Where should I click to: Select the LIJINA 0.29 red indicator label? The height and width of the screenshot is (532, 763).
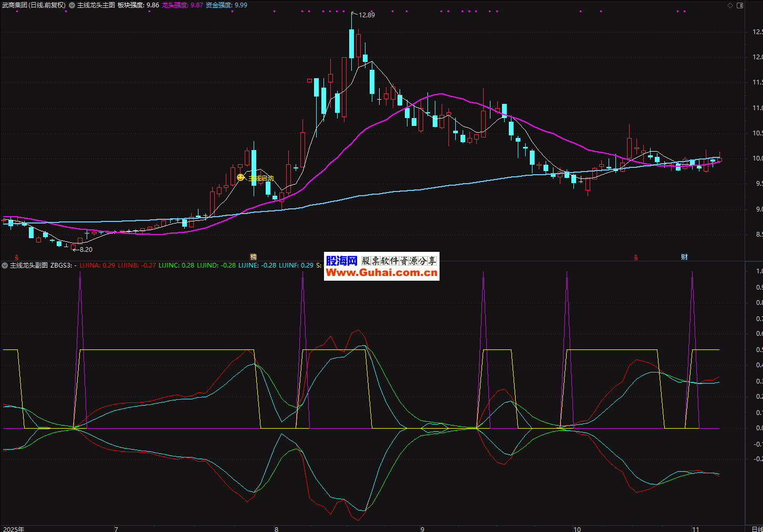[x=97, y=265]
